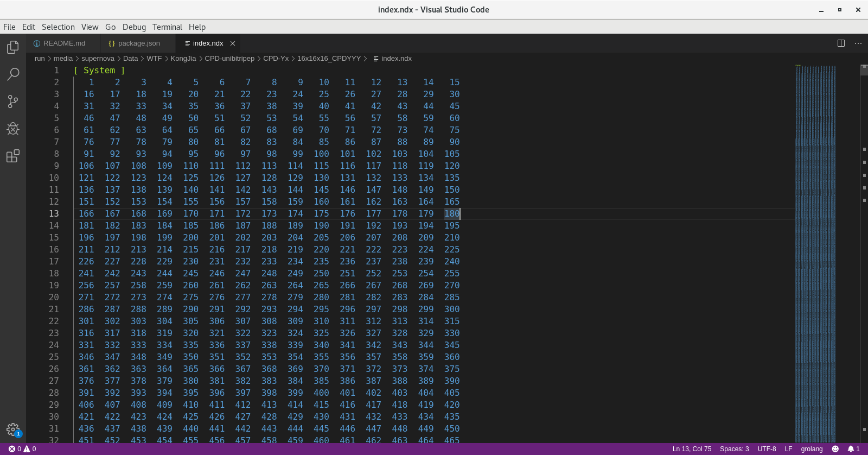This screenshot has width=868, height=455.
Task: Click the vertical scrollbar thumb at top
Action: pos(864,69)
